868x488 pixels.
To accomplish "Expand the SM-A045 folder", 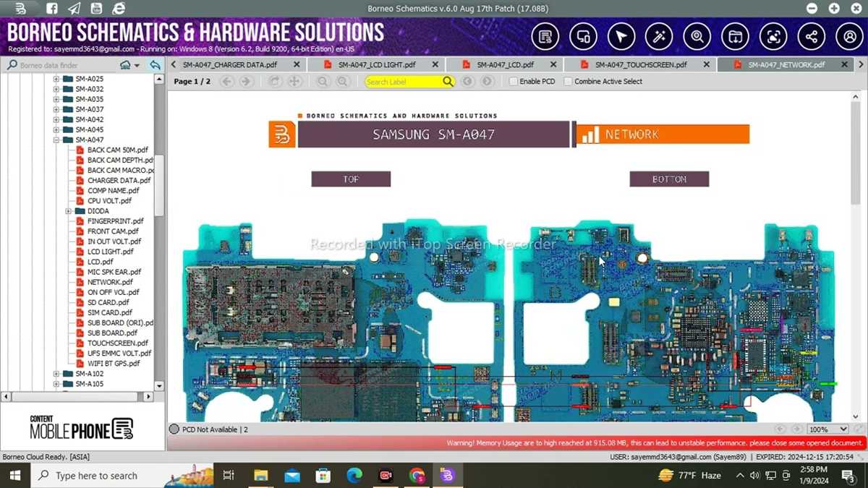I will point(56,129).
